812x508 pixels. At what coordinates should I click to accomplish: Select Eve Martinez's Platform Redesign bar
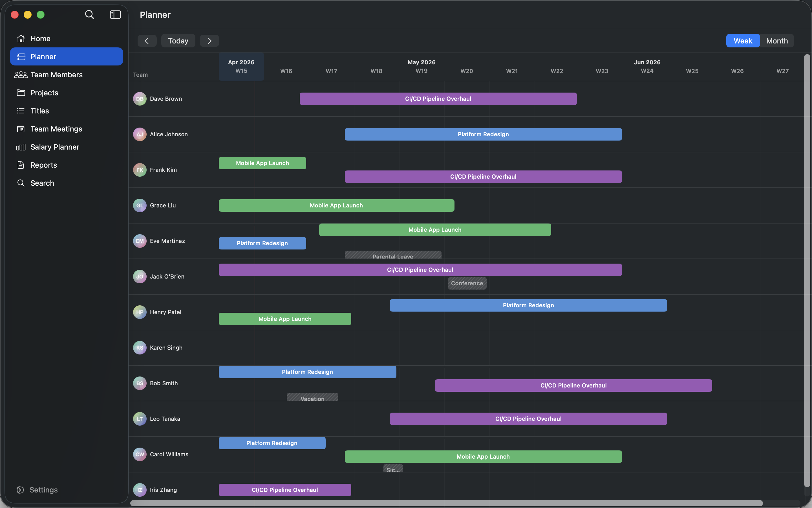(x=262, y=243)
